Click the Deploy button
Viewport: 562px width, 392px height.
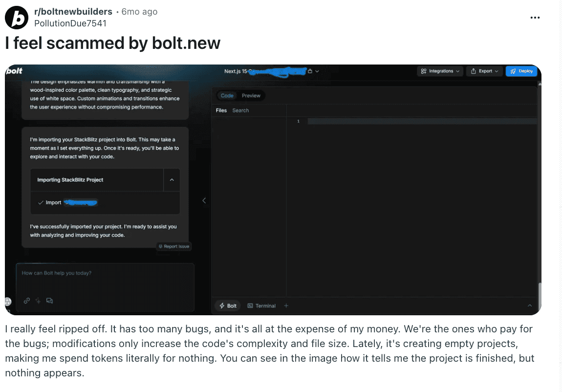pos(521,71)
